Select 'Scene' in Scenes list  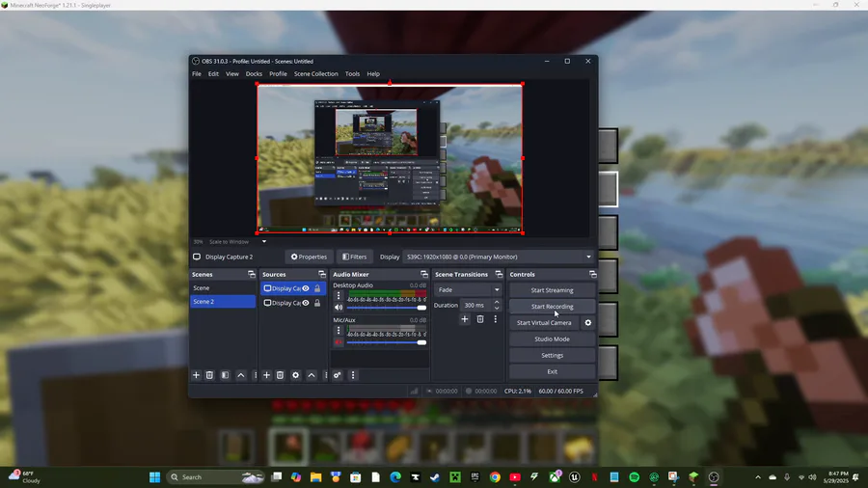[x=223, y=288]
